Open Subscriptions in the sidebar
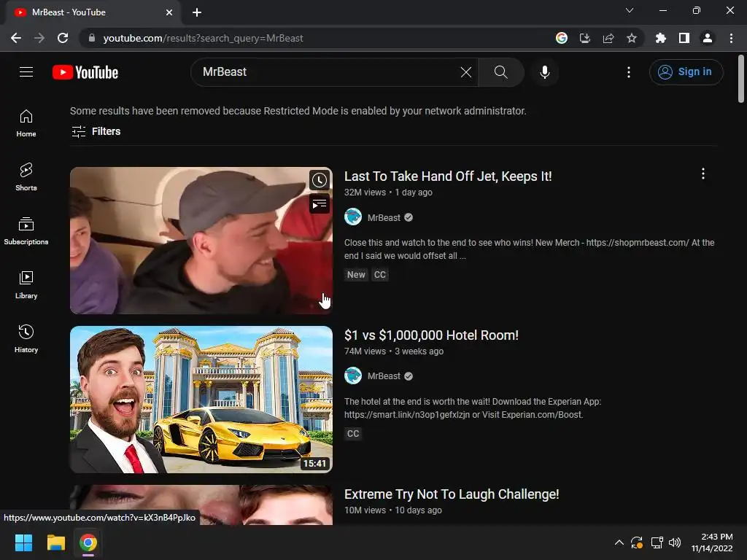 [x=26, y=231]
